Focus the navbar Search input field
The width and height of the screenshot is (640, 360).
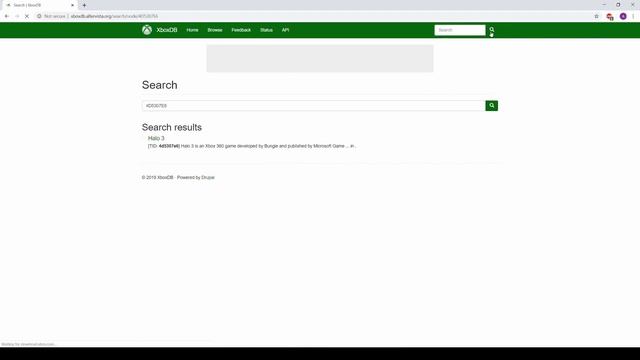[460, 30]
